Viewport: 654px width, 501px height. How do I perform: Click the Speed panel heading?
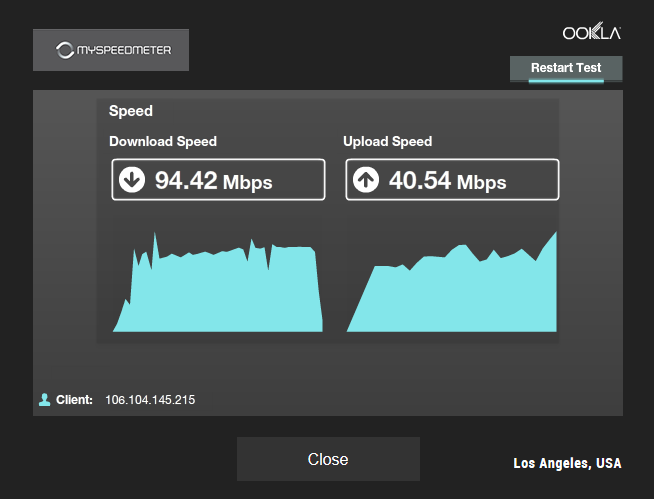tap(131, 111)
